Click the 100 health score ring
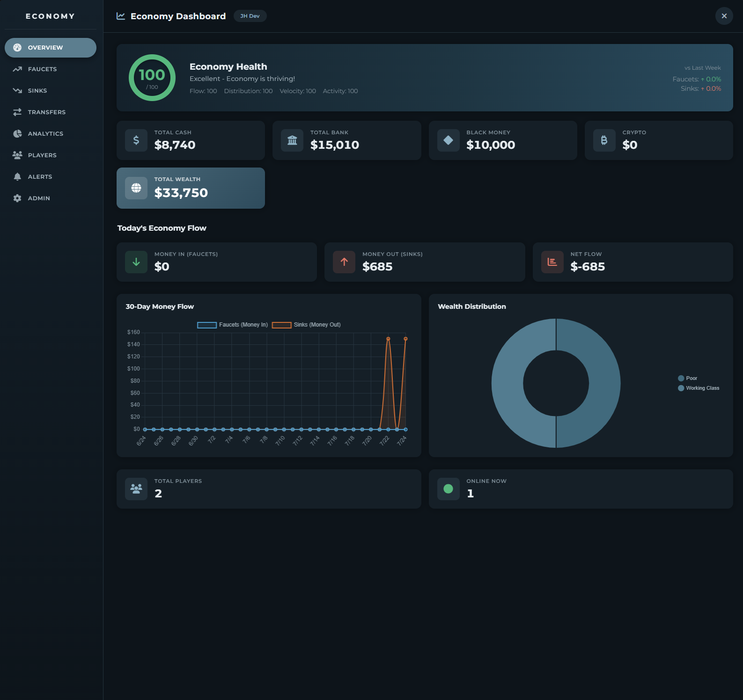Viewport: 743px width, 700px height. point(152,78)
